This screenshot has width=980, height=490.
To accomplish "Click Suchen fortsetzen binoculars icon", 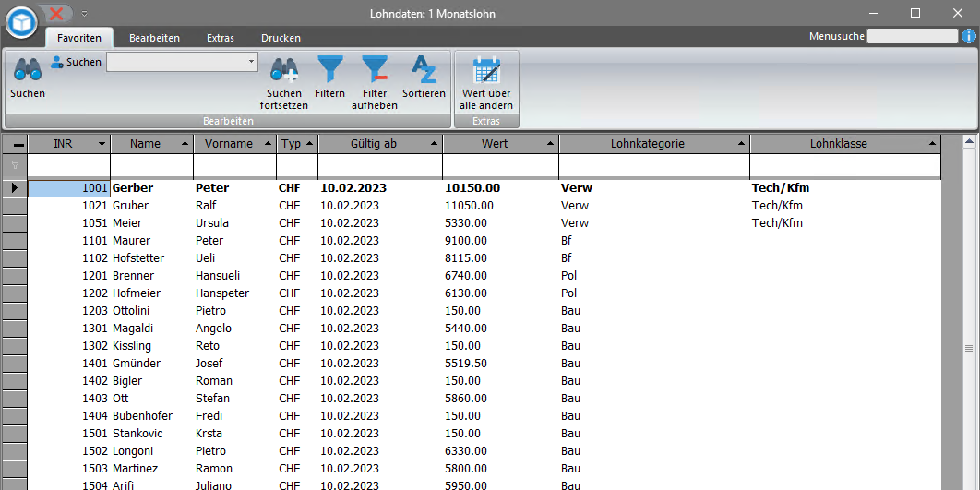I will click(283, 70).
